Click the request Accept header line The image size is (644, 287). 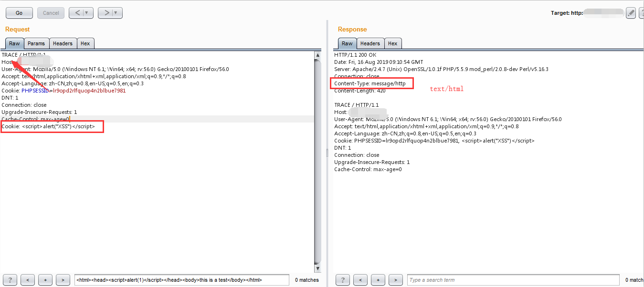point(94,76)
